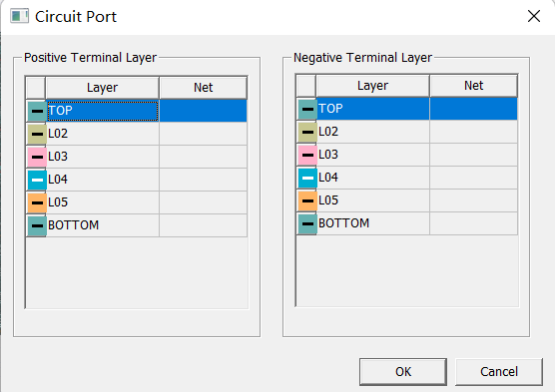Screen dimensions: 555x392
Task: Click TOP layer color icon in Positive Terminal
Action: pyautogui.click(x=37, y=111)
